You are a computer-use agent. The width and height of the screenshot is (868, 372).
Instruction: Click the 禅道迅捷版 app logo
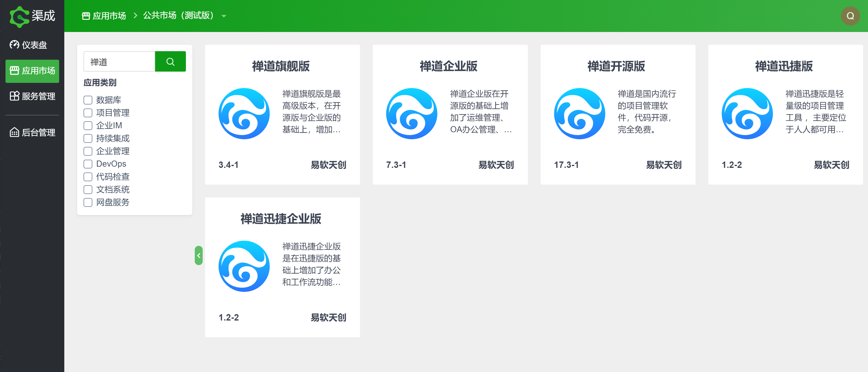coord(747,114)
